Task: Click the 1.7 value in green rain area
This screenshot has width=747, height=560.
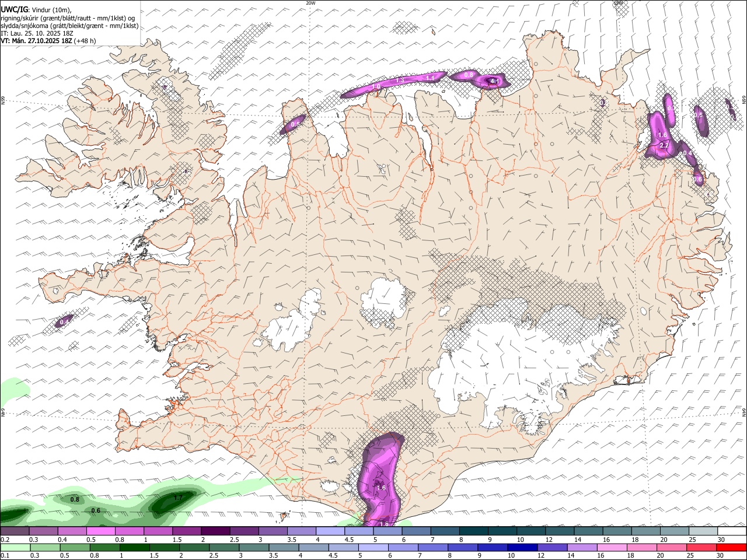Action: point(179,498)
